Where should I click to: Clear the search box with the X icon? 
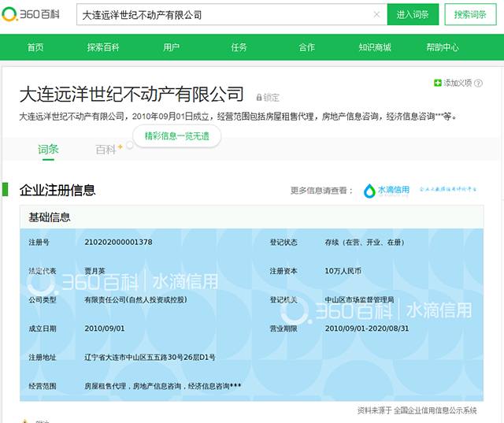tap(376, 14)
